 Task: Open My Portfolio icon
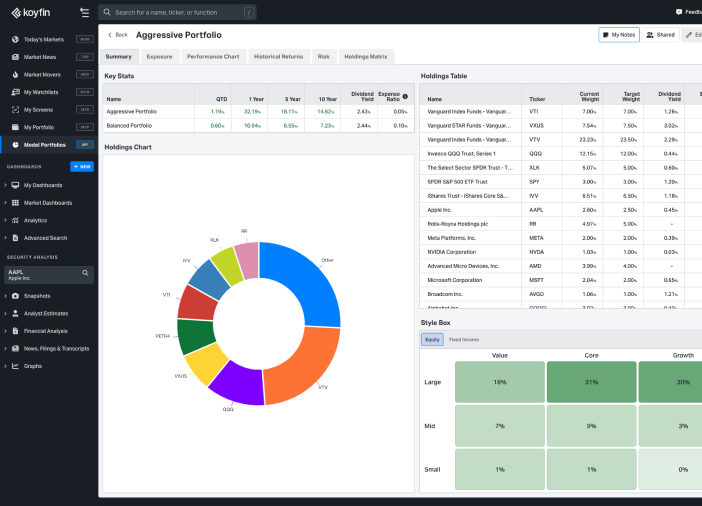pyautogui.click(x=15, y=127)
